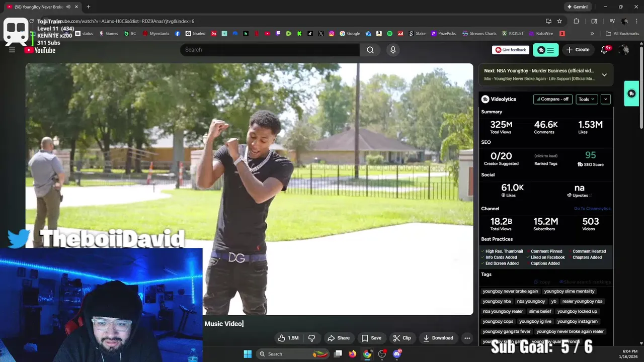Screen dimensions: 644x362
Task: Download the video
Action: pyautogui.click(x=438, y=338)
